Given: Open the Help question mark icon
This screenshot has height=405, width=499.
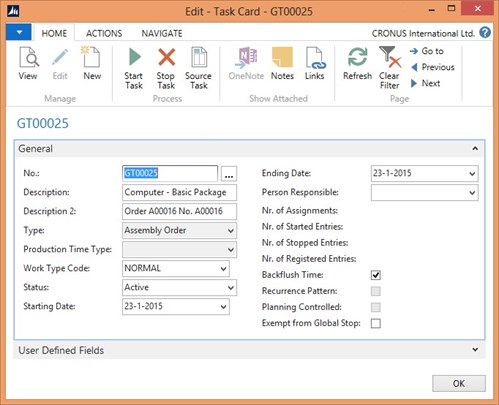Looking at the screenshot, I should click(485, 33).
